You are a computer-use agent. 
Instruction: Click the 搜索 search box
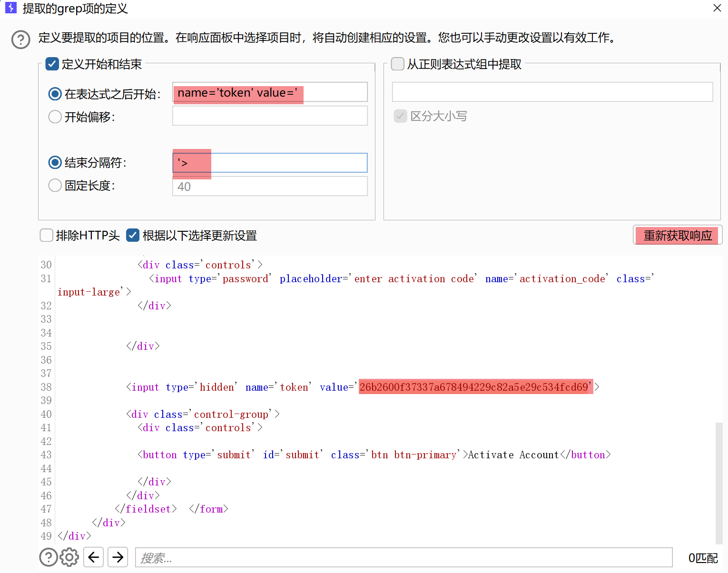pyautogui.click(x=404, y=557)
